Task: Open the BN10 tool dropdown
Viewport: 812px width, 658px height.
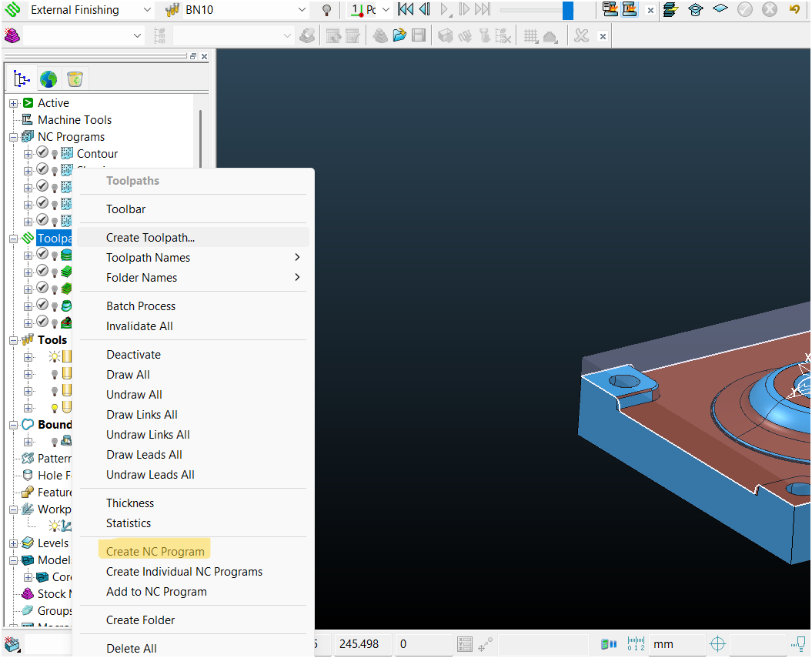Action: (302, 10)
